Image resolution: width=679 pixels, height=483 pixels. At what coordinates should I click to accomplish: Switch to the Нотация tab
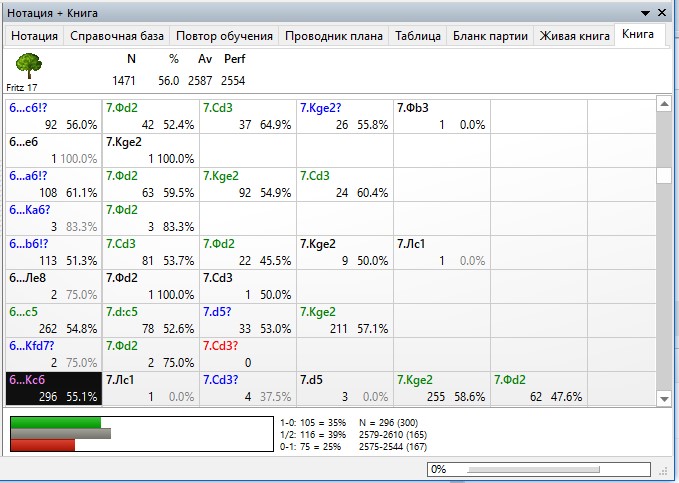pos(34,36)
